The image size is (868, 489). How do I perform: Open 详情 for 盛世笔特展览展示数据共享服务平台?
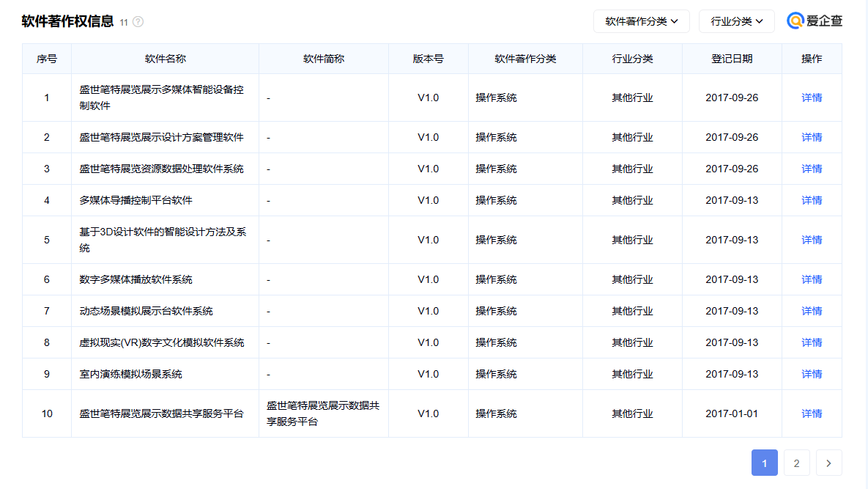pos(812,413)
